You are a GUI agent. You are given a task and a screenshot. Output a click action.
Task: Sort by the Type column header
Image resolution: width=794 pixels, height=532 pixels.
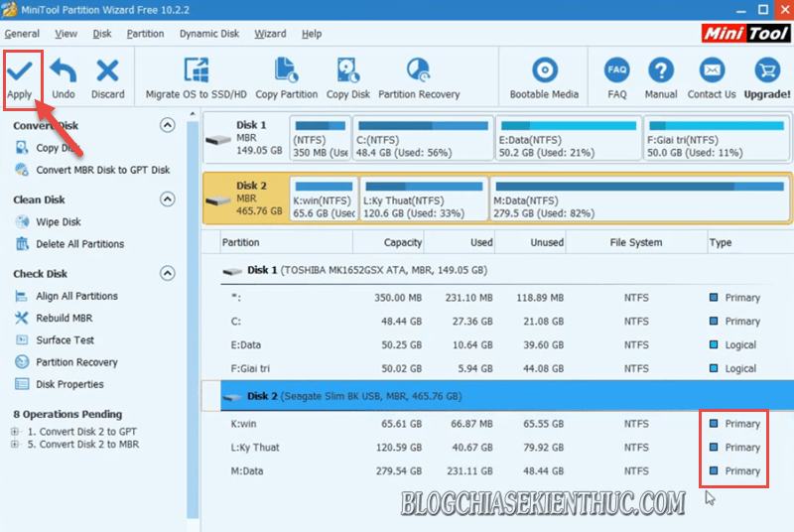(x=750, y=242)
